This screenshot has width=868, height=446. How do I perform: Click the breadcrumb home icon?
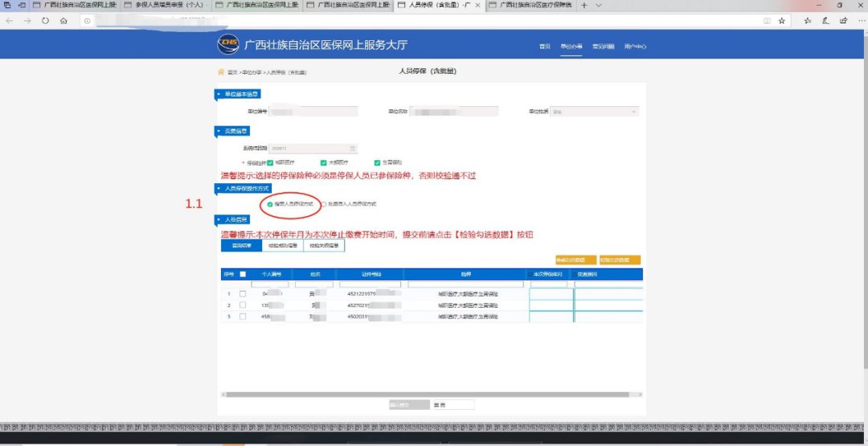221,72
